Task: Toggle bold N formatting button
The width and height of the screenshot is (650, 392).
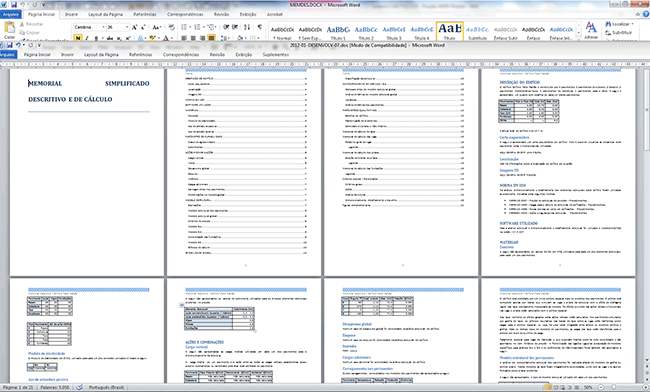Action: (78, 38)
